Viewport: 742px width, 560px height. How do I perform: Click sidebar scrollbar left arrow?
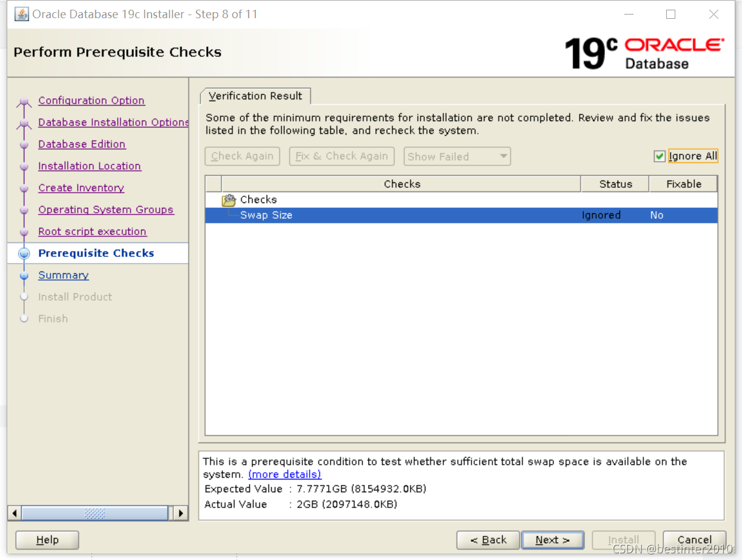(x=15, y=513)
